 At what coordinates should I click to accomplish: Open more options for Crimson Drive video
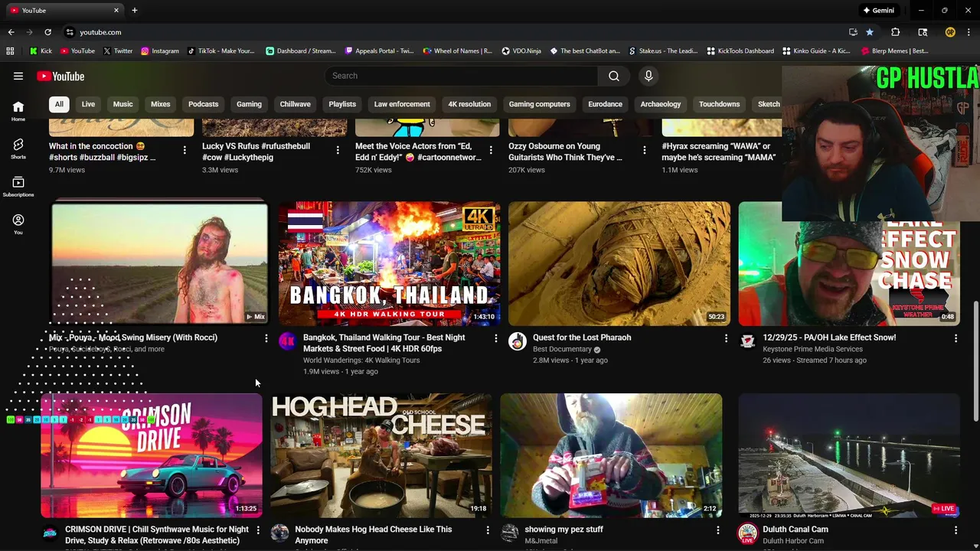point(258,530)
